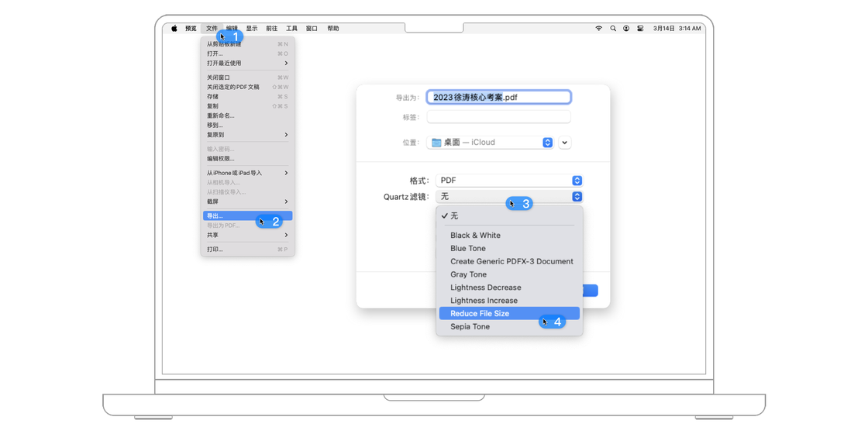868x434 pixels.
Task: Open the 位置 location dropdown
Action: pos(490,143)
